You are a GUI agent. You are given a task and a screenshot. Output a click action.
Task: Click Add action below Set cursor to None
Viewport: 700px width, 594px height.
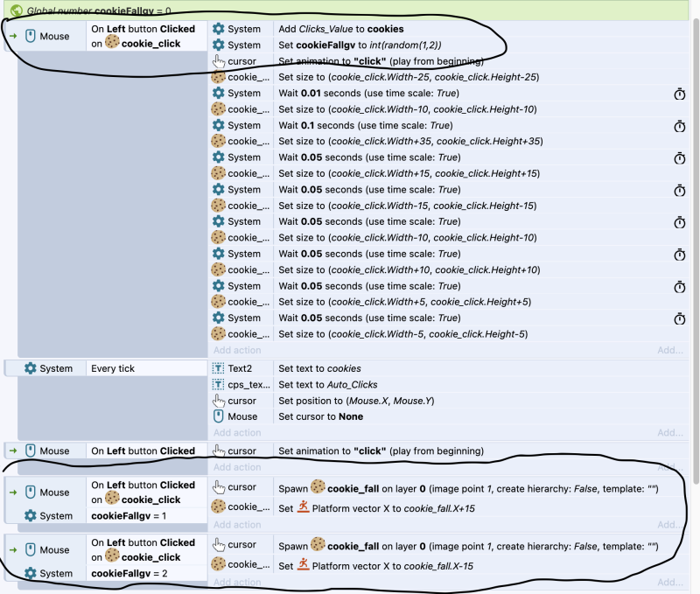[237, 433]
